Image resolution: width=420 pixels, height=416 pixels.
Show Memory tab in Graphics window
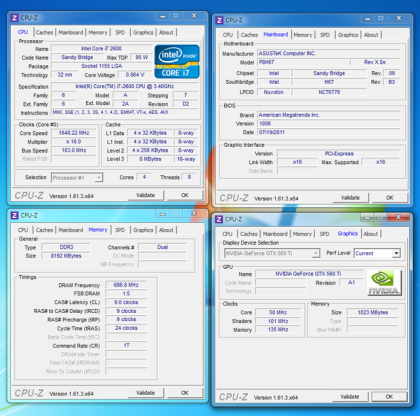[x=302, y=234]
